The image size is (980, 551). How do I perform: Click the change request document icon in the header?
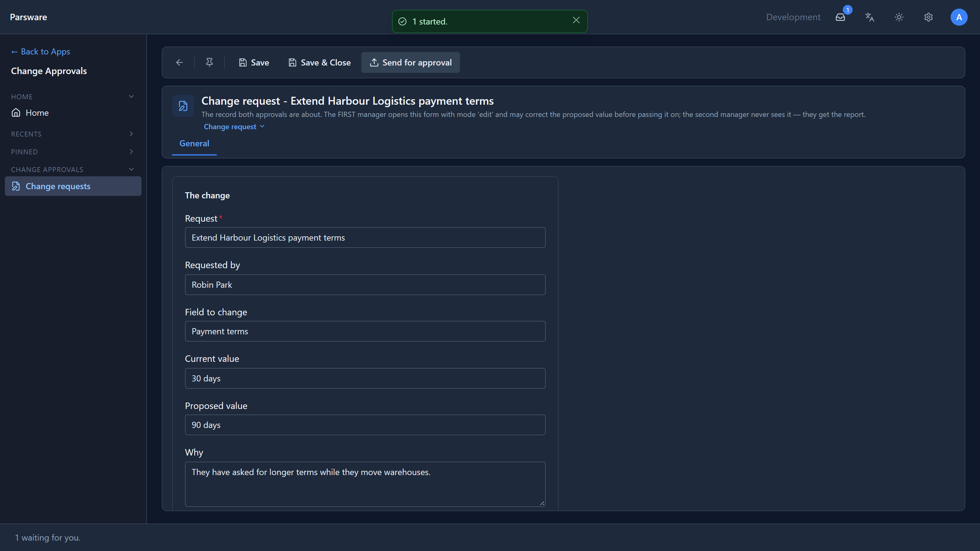click(x=183, y=106)
